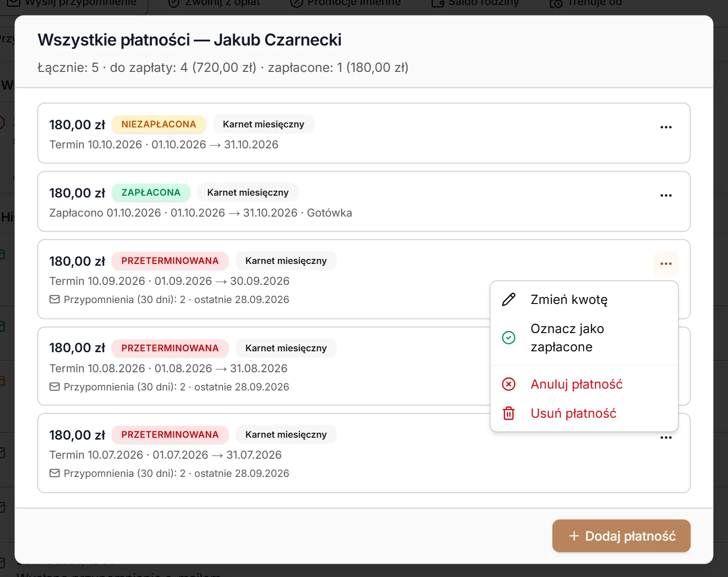Click the Saldo rodziny button behind the dialog
This screenshot has height=577, width=728.
475,3
